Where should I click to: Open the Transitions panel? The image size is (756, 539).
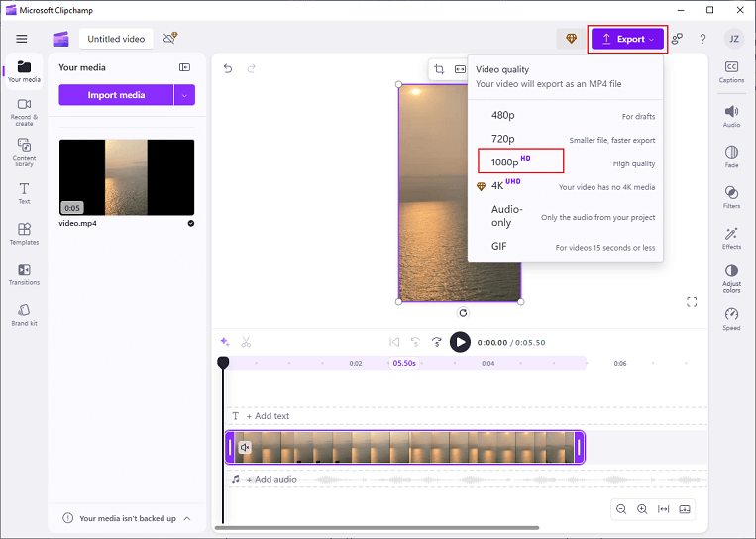pos(24,274)
